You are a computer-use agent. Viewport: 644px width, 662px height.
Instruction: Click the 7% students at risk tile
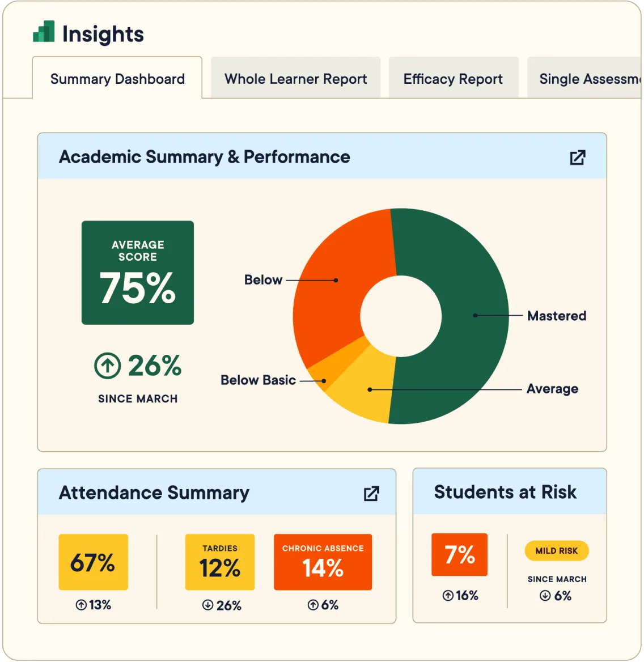460,555
